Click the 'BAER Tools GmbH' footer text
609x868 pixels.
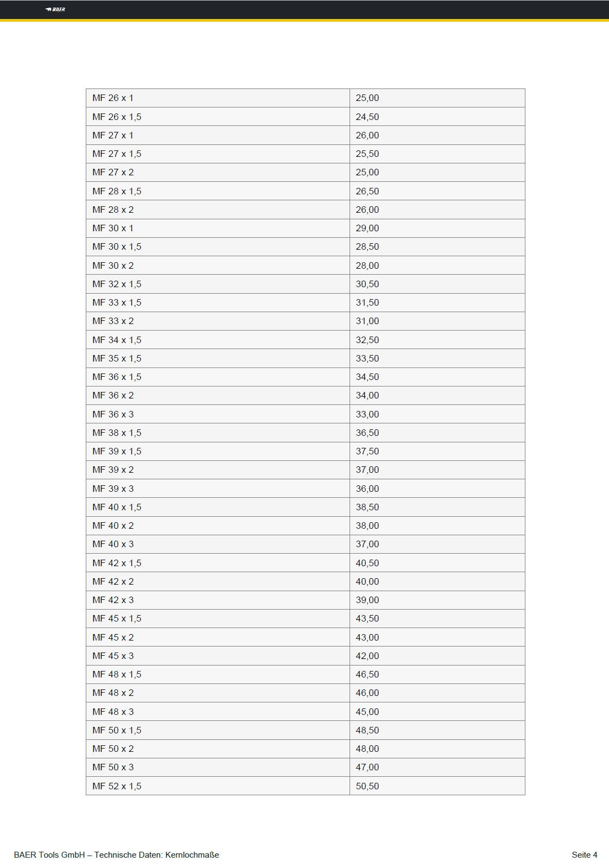49,855
